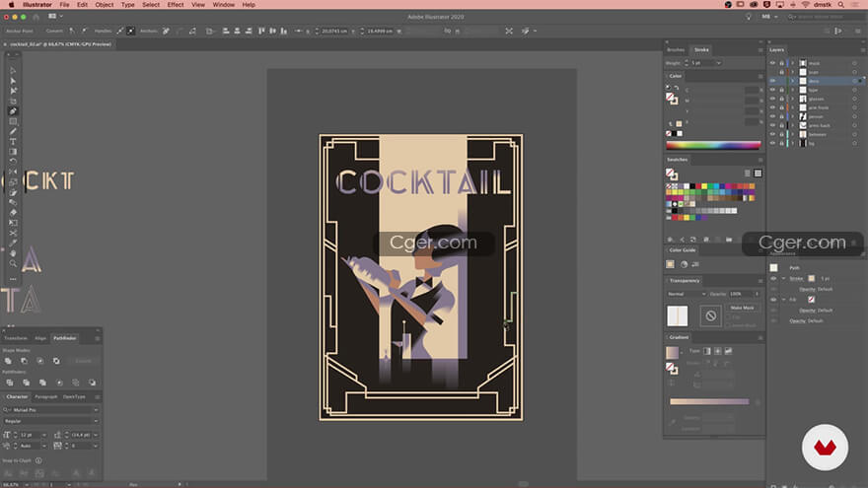Select the Direct Selection tool
The height and width of the screenshot is (488, 868).
pyautogui.click(x=13, y=81)
